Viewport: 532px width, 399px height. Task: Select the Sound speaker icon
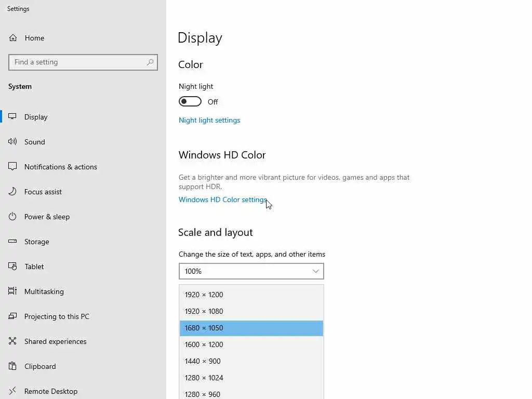(12, 141)
